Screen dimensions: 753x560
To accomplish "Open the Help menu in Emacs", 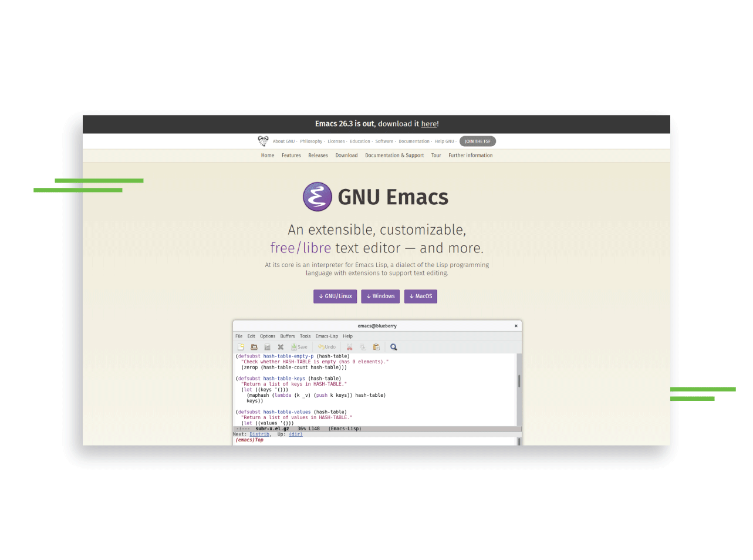I will [348, 336].
